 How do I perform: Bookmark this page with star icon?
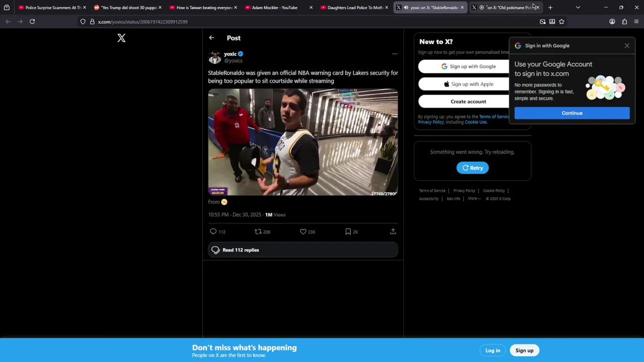click(x=561, y=22)
